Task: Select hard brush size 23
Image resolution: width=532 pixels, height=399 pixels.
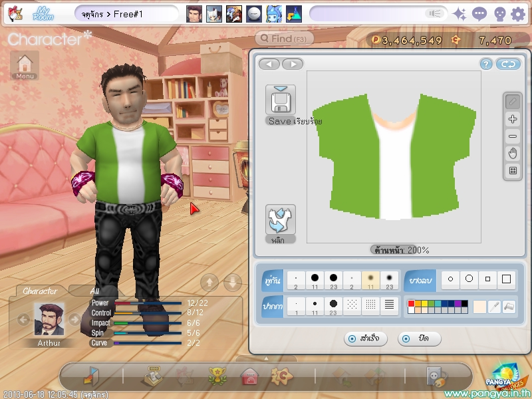Action: [x=333, y=281]
